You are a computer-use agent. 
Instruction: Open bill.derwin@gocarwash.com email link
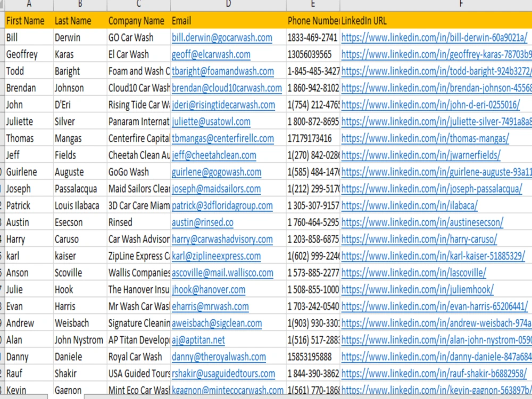(x=222, y=38)
